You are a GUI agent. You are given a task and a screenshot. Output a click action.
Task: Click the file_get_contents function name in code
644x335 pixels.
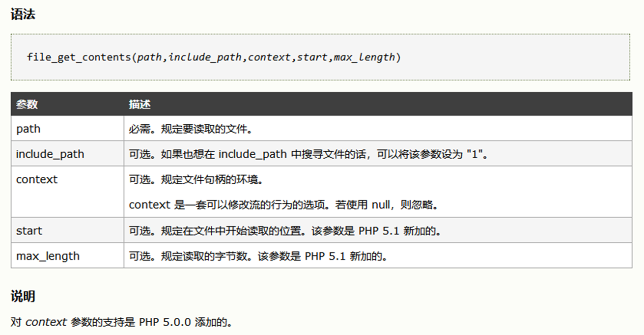[x=79, y=57]
